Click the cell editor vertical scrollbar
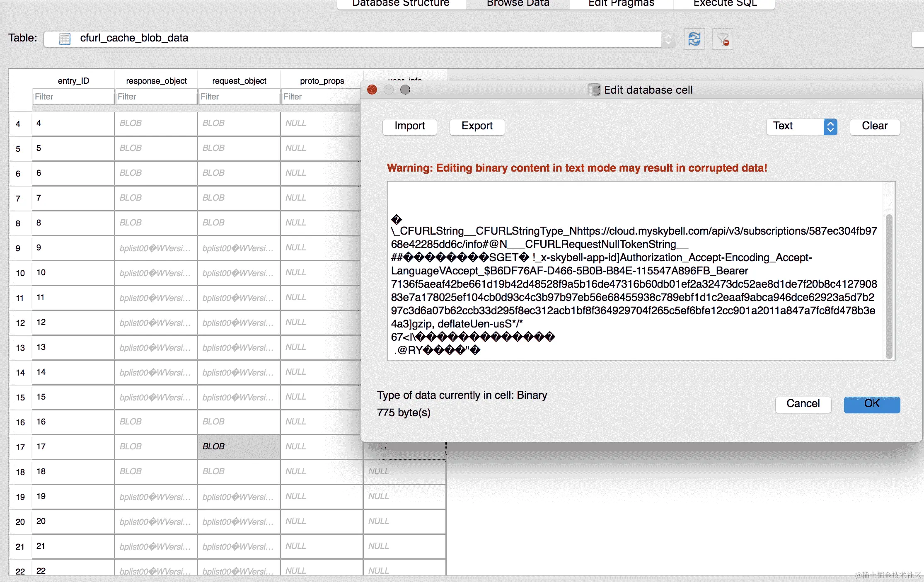The width and height of the screenshot is (924, 582). pyautogui.click(x=889, y=286)
